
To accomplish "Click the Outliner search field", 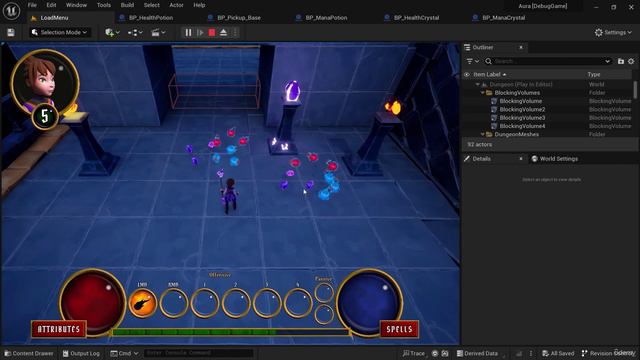I will coord(547,61).
